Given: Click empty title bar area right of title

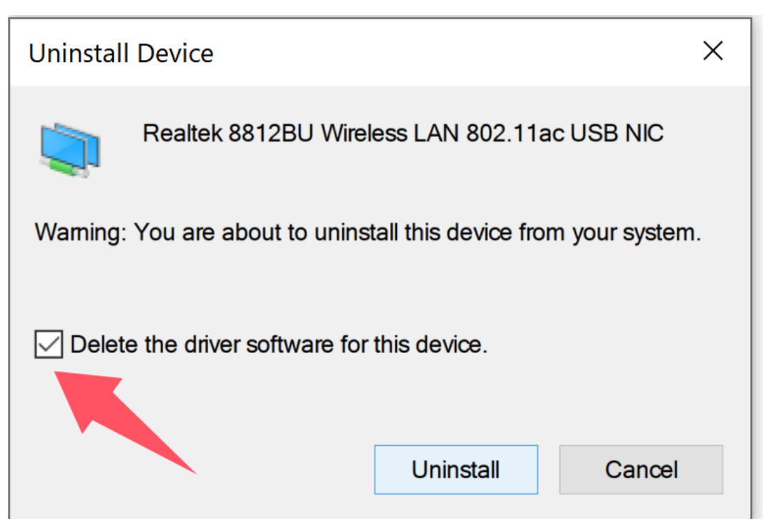Looking at the screenshot, I should (449, 53).
